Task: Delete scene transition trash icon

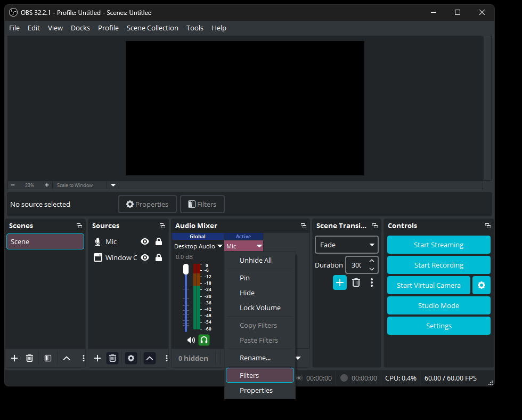Action: click(356, 283)
